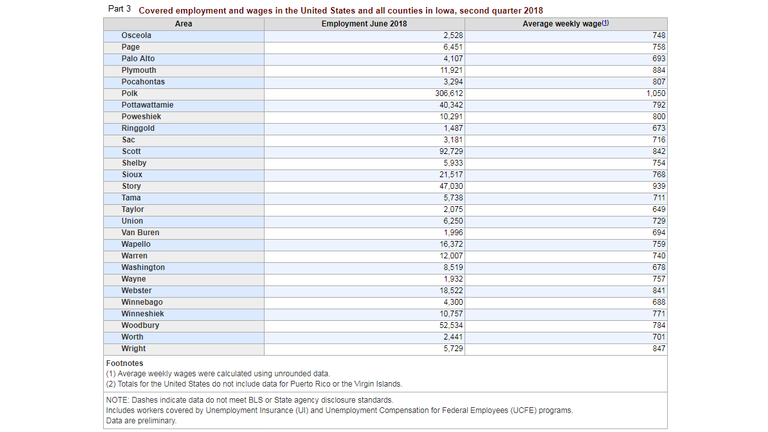Click the Area column header
768x432 pixels.
(184, 23)
